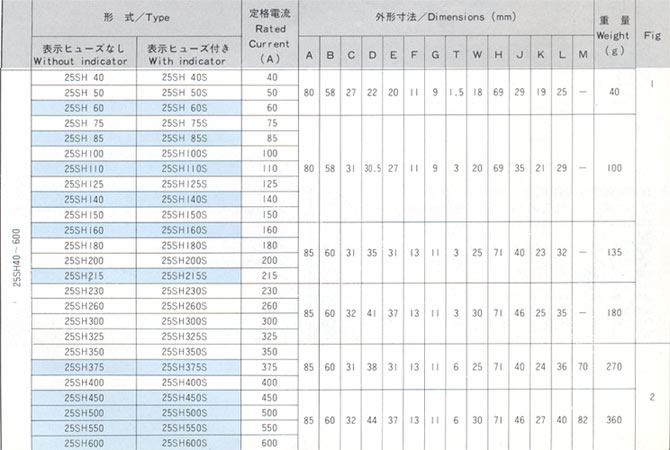Screen dimensions: 670x450
Task: Click Fig column value '2'
Action: pos(652,397)
